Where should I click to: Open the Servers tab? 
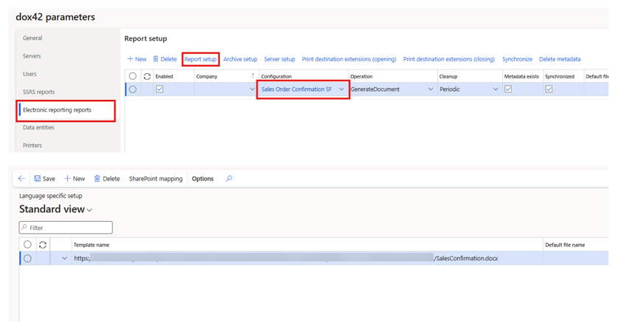32,56
